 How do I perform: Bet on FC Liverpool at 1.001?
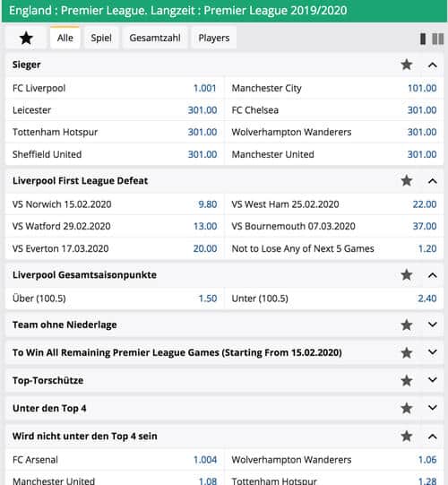(x=115, y=88)
